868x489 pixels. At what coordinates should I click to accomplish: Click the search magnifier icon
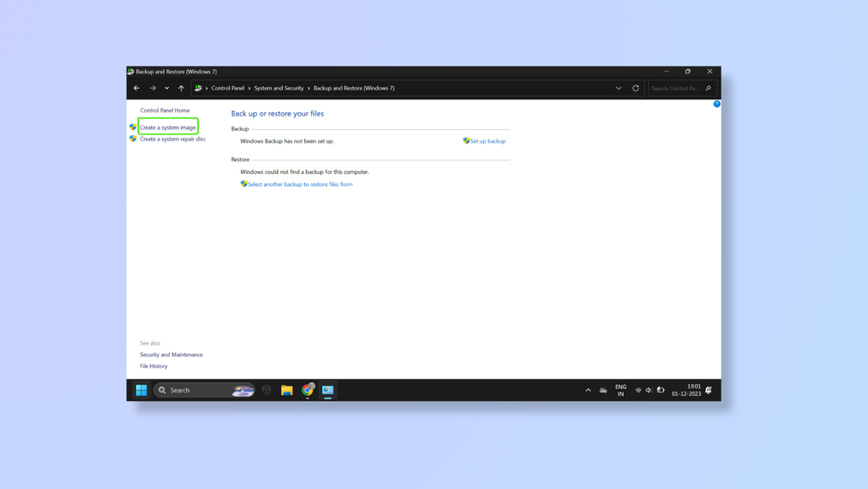pos(709,88)
